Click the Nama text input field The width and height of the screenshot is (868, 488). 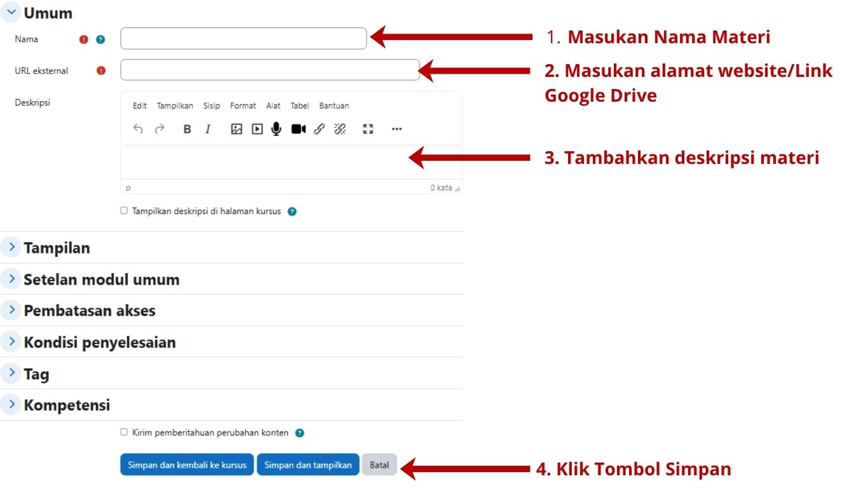(243, 39)
